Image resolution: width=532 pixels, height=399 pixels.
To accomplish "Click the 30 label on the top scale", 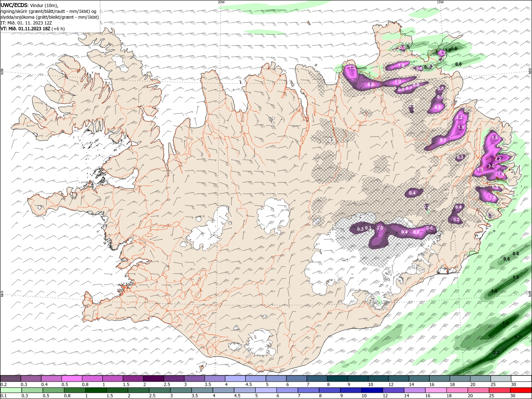I will tap(514, 384).
